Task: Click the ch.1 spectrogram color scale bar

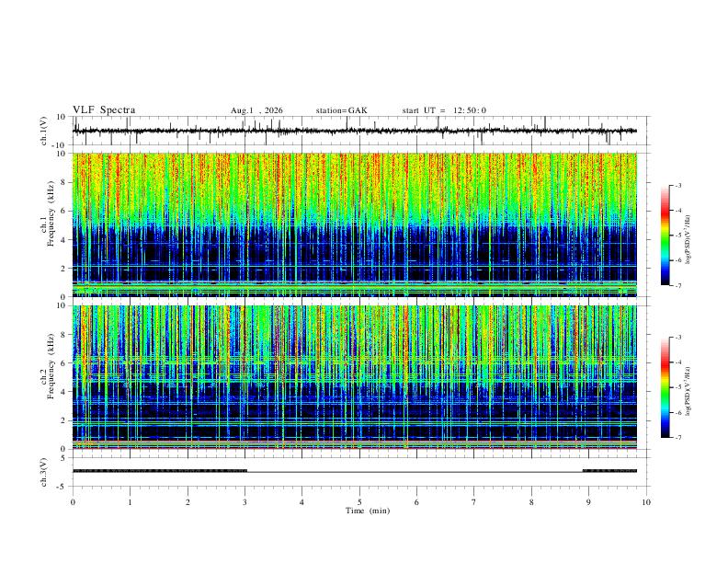Action: [665, 236]
